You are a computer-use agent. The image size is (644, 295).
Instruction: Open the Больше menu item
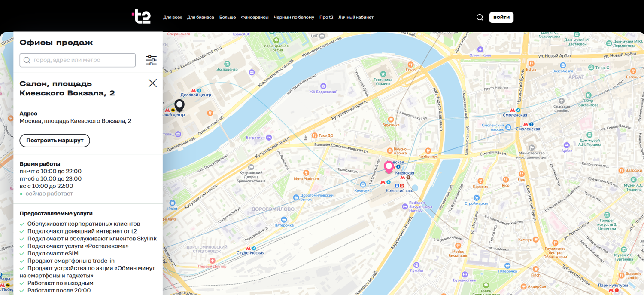click(228, 18)
